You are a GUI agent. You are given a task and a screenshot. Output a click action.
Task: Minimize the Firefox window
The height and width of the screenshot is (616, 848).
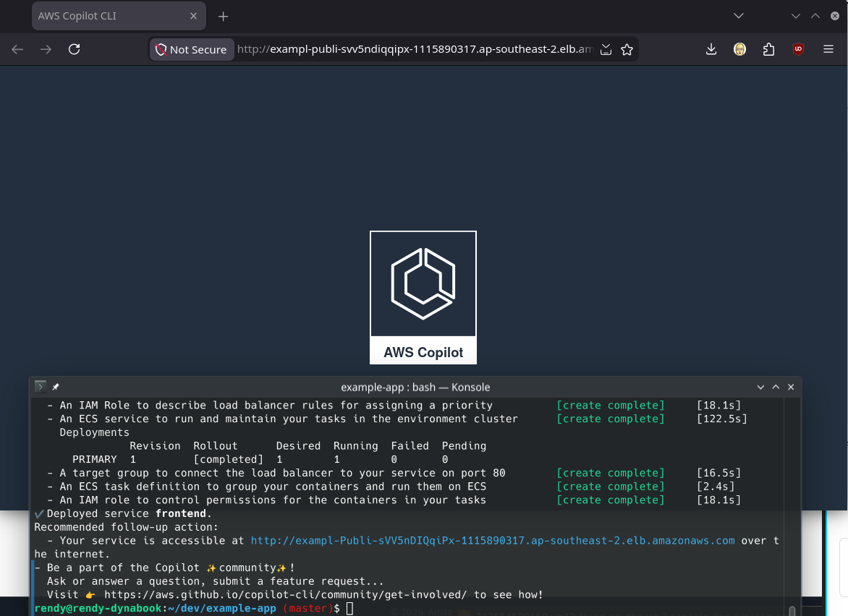pos(795,16)
